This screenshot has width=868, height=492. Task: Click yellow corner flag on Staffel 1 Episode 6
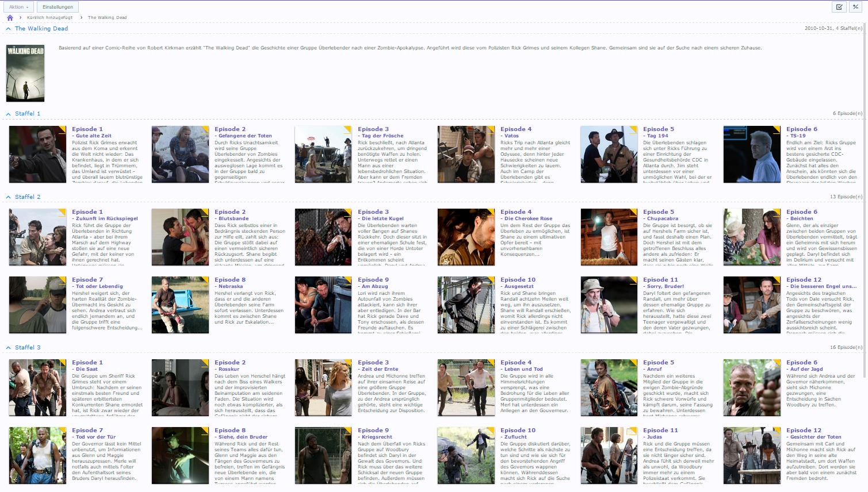(777, 129)
